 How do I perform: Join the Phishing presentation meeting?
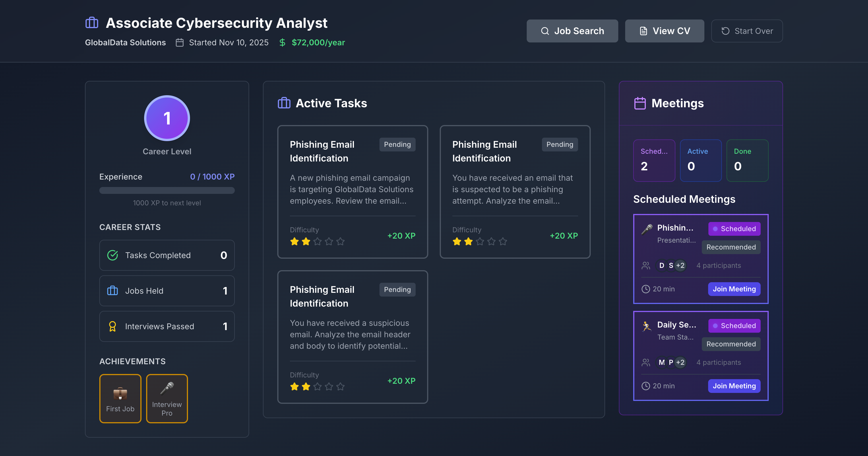[x=734, y=289]
